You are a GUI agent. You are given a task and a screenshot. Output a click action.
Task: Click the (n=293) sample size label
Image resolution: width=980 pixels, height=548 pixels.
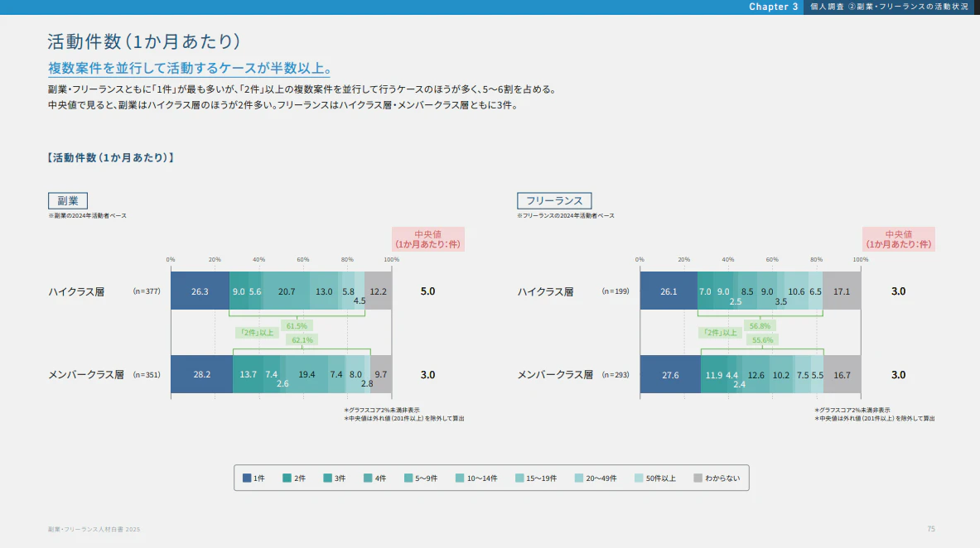616,375
